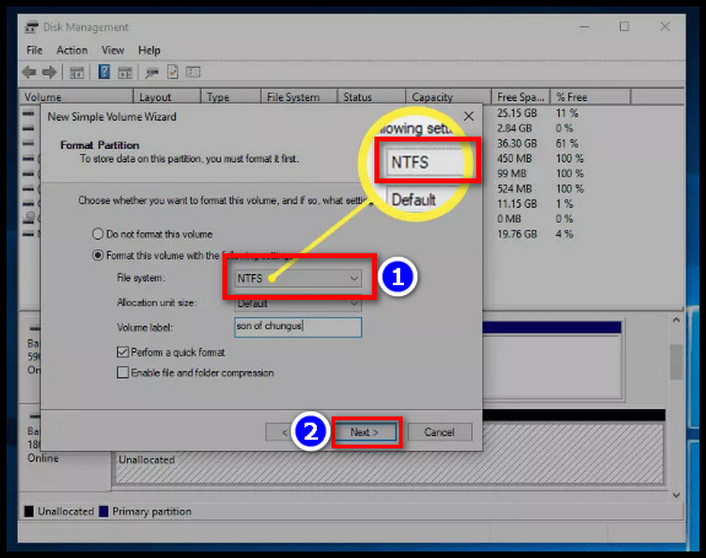Click the checkmark Properties toolbar icon
Screen dimensions: 706x558
click(173, 72)
